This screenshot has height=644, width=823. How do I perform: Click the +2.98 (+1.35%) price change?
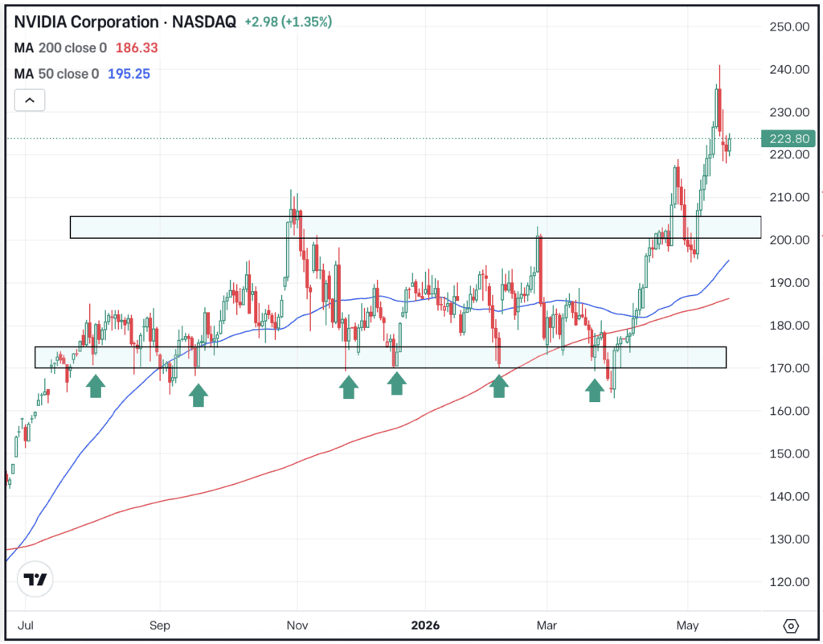(289, 22)
